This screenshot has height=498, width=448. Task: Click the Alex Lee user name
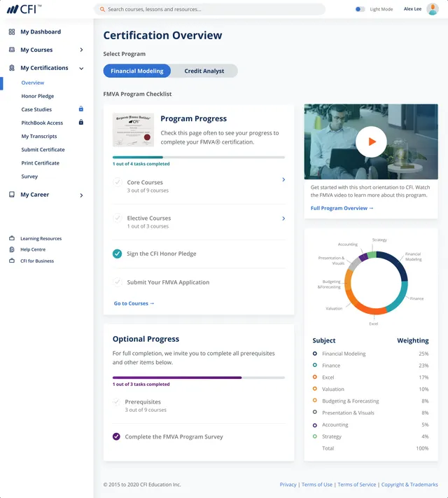point(412,9)
